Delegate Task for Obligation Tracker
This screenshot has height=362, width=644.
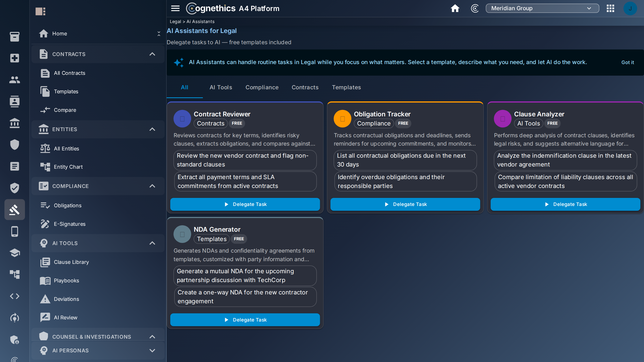405,204
